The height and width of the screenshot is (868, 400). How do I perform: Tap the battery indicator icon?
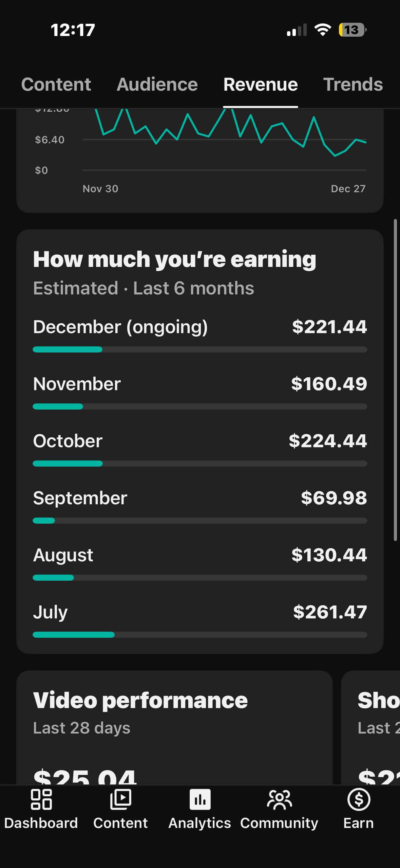(353, 30)
